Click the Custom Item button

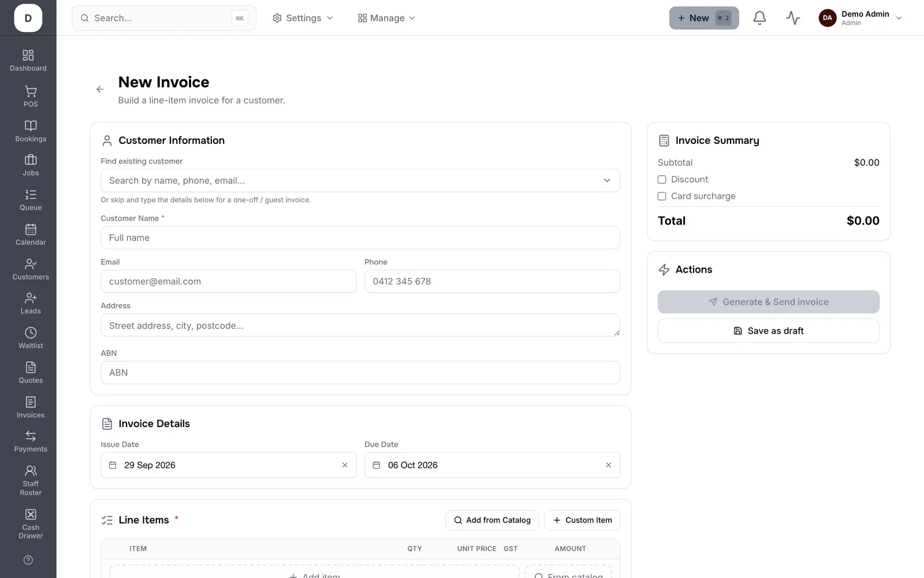[x=582, y=520]
